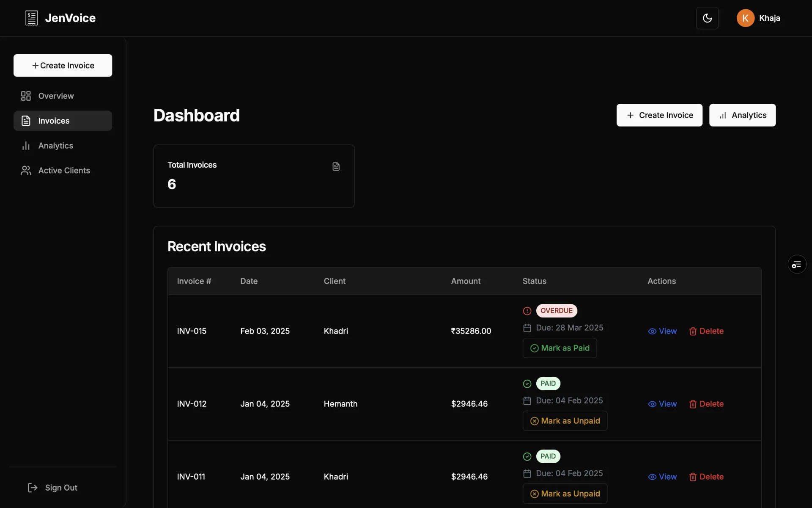
Task: Click the floating settings icon at right edge
Action: (797, 265)
